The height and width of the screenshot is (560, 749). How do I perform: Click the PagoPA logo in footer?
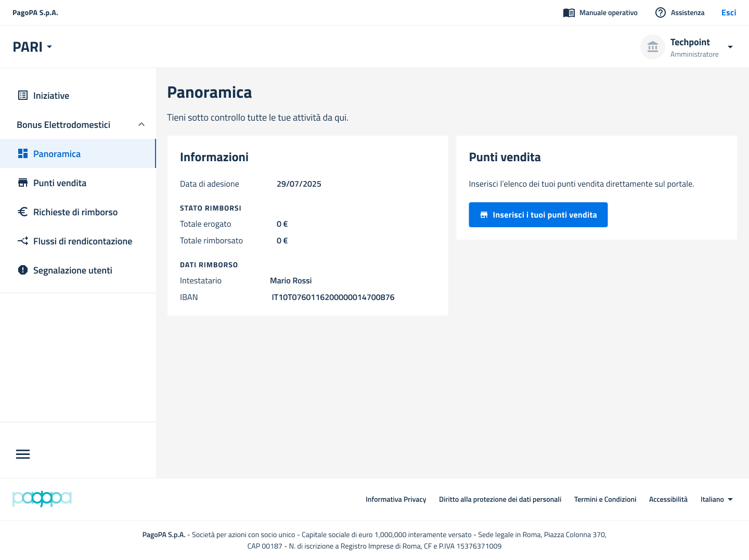pos(42,498)
